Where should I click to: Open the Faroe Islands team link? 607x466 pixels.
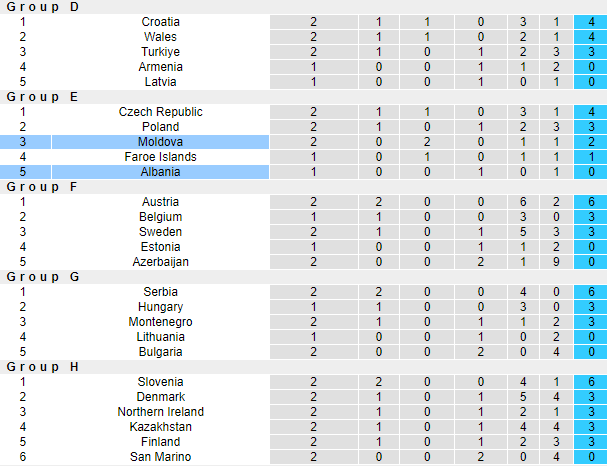tap(160, 157)
